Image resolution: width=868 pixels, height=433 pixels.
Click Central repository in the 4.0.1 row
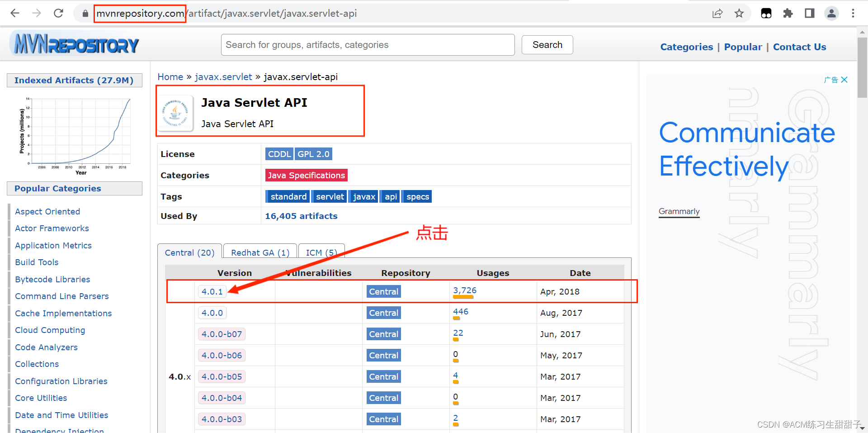click(x=383, y=291)
